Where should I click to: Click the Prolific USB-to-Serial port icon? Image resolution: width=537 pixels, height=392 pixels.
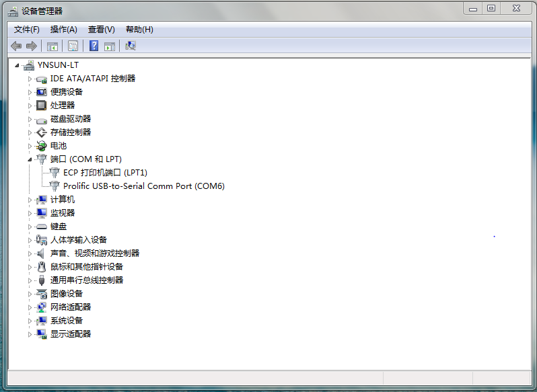tap(55, 186)
